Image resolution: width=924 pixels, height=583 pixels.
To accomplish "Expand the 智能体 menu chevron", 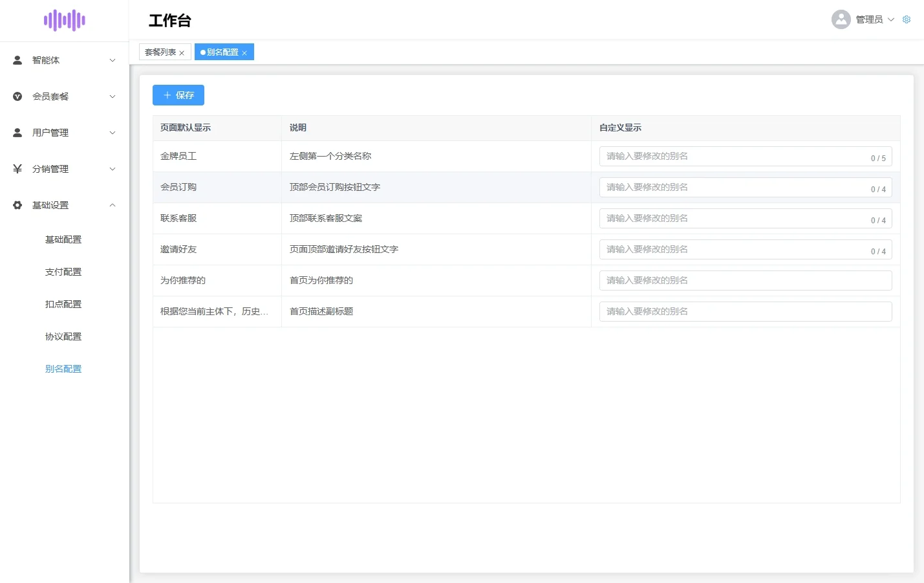I will tap(113, 60).
